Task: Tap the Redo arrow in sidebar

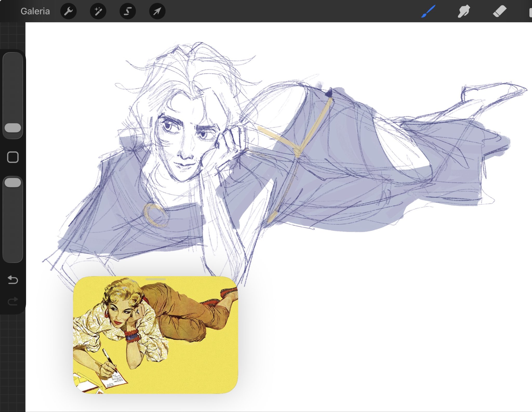Action: [13, 301]
